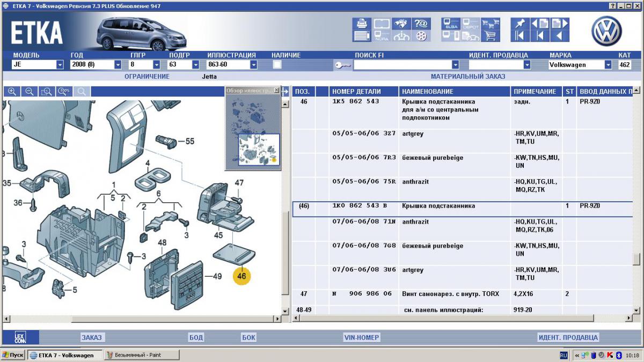Click the highlighted 46 callout in illustration

tap(241, 276)
